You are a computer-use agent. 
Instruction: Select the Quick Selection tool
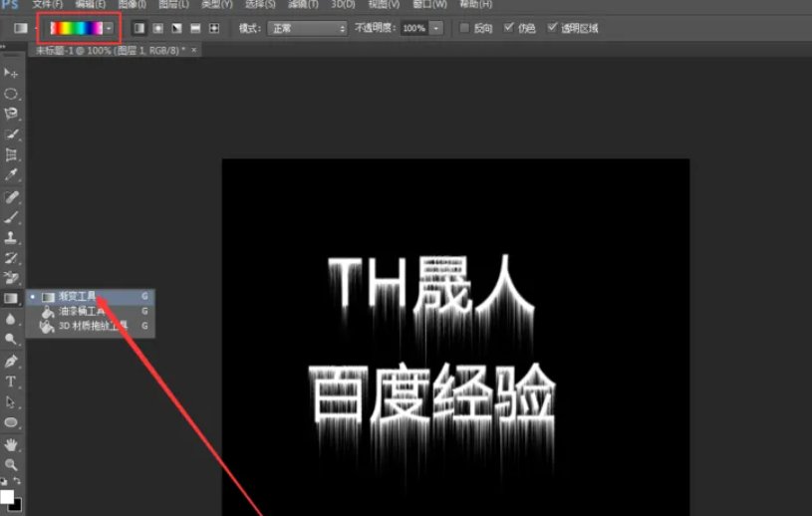click(10, 134)
